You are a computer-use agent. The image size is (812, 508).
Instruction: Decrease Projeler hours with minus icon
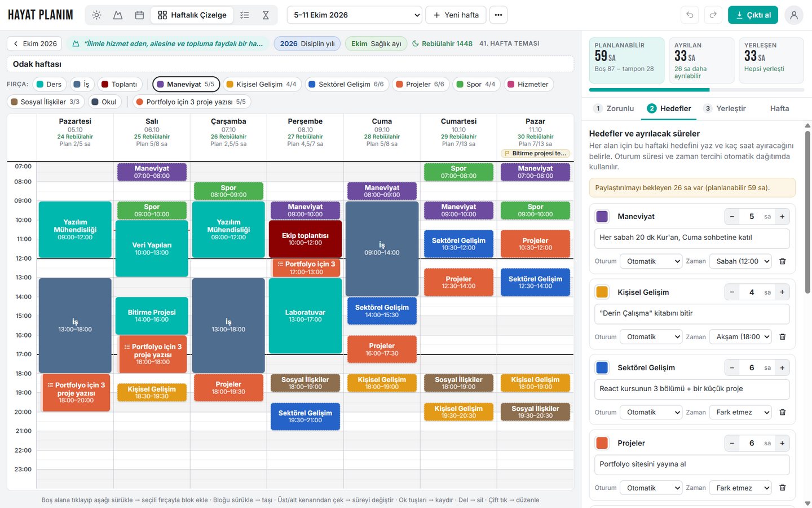point(732,444)
